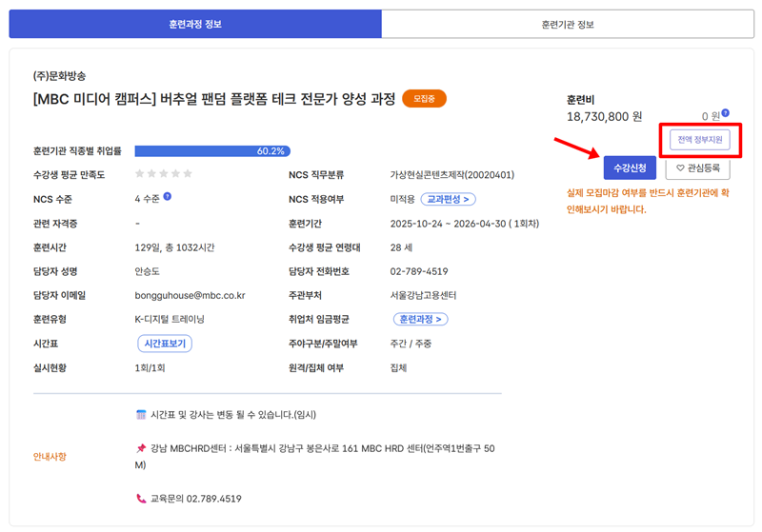This screenshot has height=532, width=762.
Task: Click the email bongguhouse@mbc.co.kr
Action: 190,295
